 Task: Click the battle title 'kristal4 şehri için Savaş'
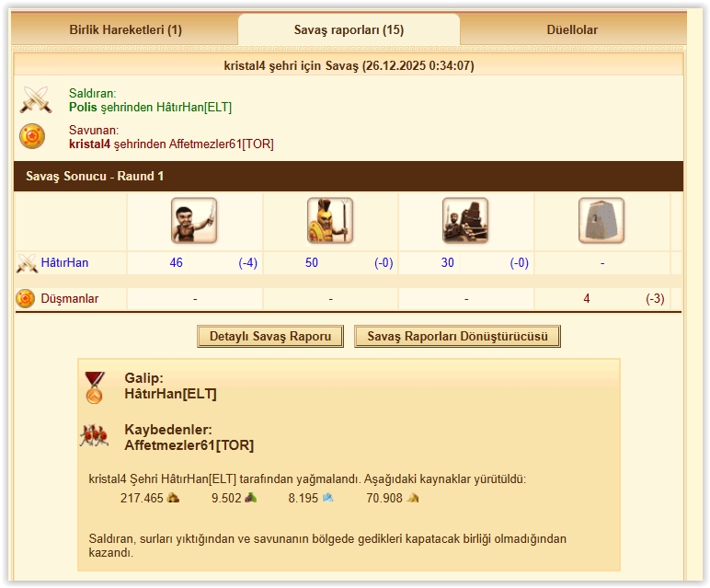click(x=292, y=65)
